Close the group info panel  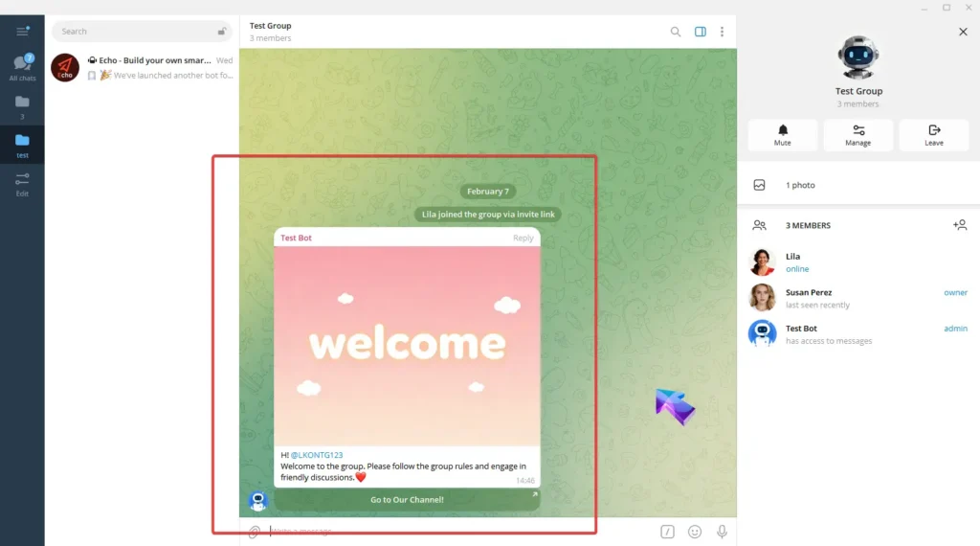(x=963, y=32)
